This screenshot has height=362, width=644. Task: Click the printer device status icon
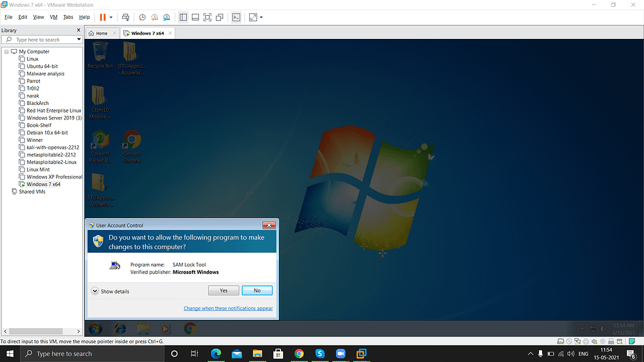coord(586,341)
